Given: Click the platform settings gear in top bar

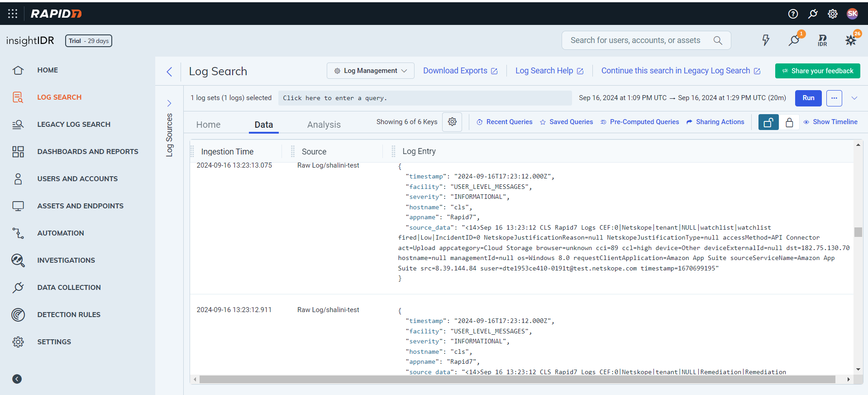Looking at the screenshot, I should click(833, 14).
